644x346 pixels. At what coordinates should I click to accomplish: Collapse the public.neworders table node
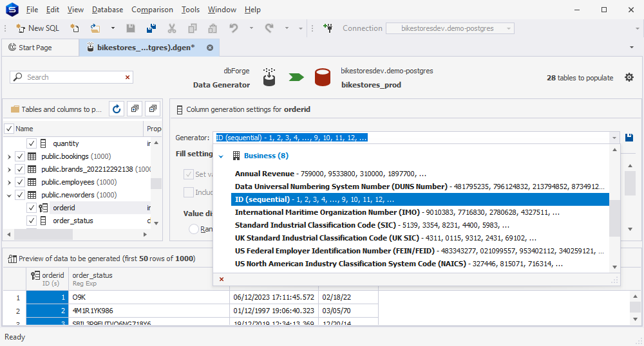9,196
